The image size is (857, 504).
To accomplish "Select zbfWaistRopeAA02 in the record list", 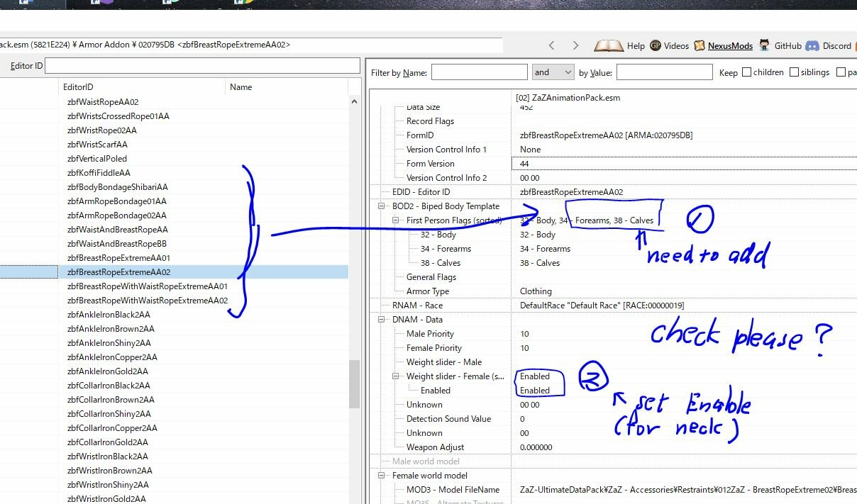I will click(103, 102).
